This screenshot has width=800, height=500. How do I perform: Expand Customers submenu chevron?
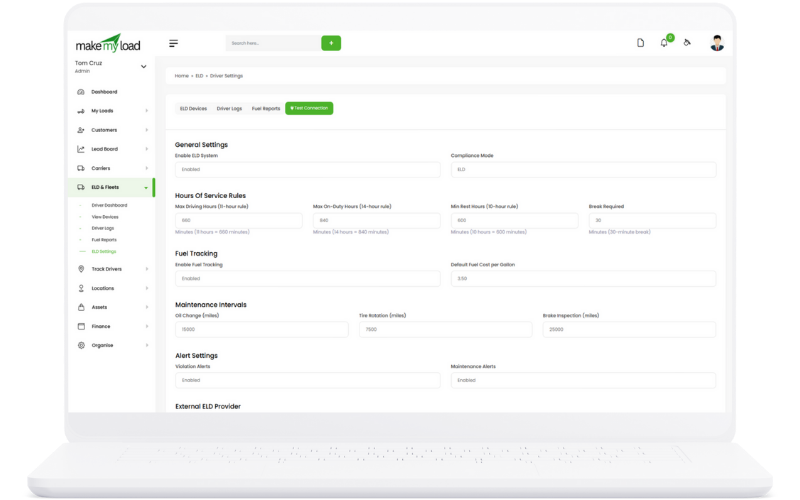146,130
